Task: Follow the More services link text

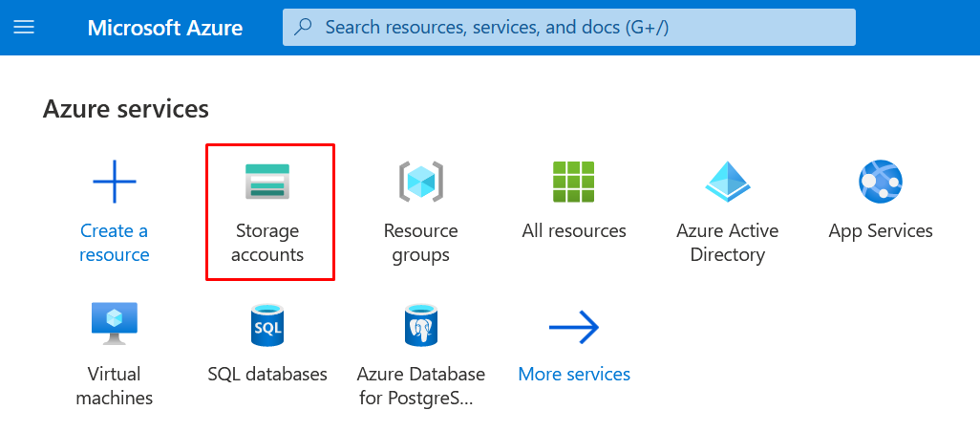Action: [x=574, y=374]
